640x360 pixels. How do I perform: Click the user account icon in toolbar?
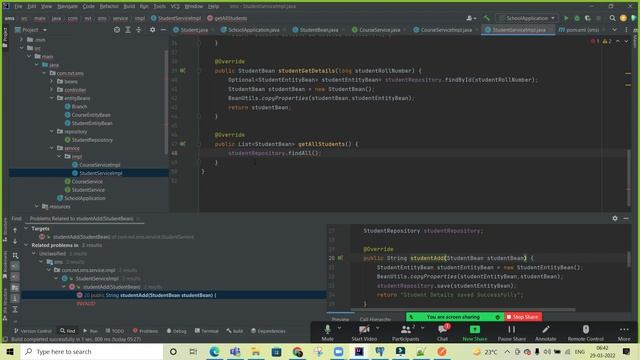click(x=471, y=18)
